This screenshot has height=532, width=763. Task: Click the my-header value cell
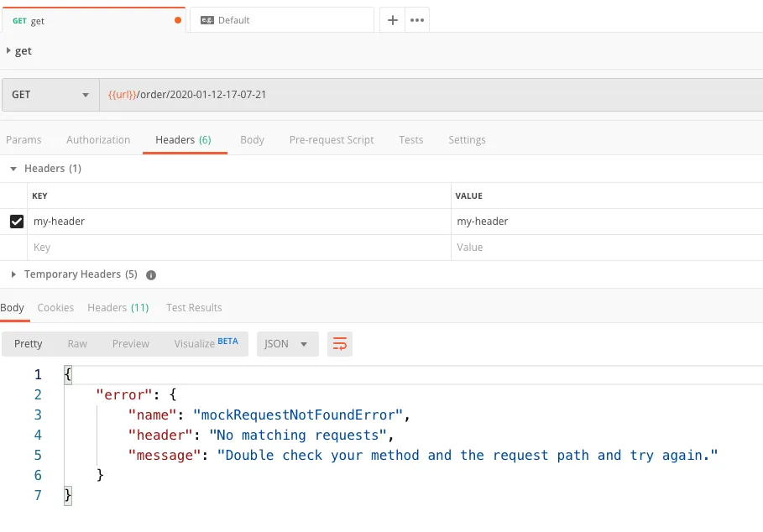607,222
